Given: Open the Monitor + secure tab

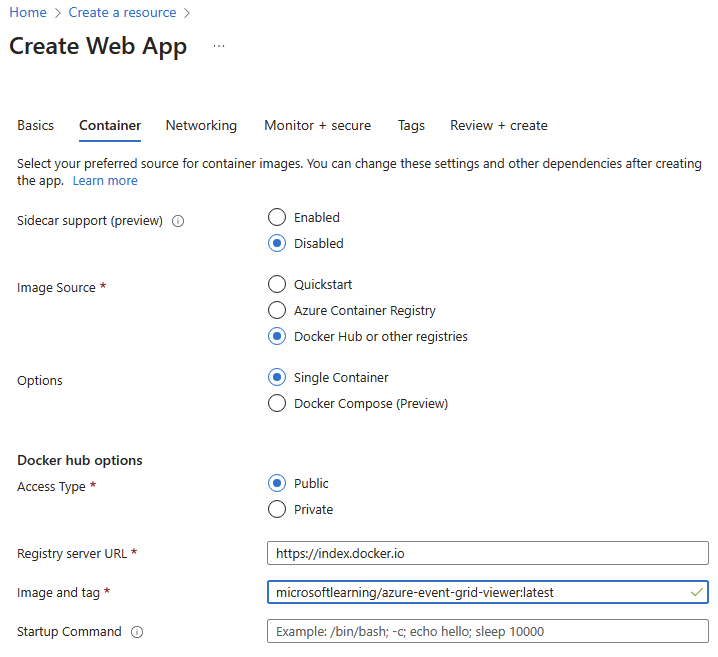Looking at the screenshot, I should 317,125.
